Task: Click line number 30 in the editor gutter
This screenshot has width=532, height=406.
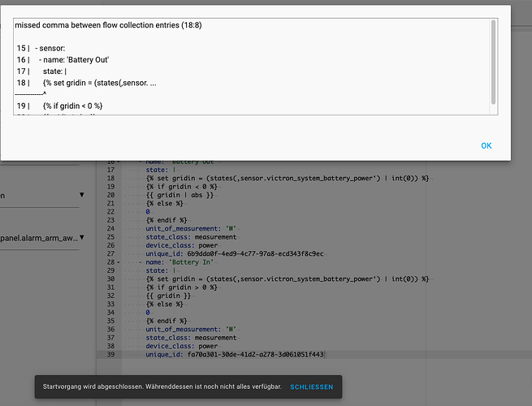Action: point(108,279)
